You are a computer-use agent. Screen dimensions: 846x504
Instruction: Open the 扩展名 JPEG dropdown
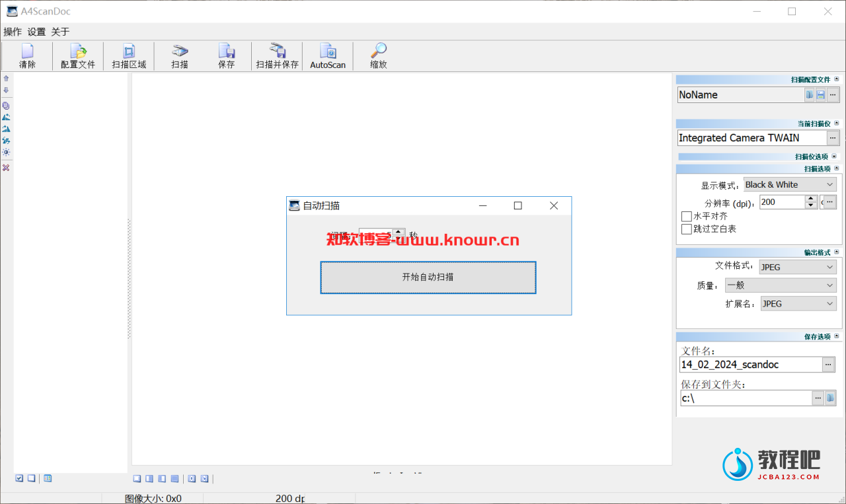(x=798, y=304)
